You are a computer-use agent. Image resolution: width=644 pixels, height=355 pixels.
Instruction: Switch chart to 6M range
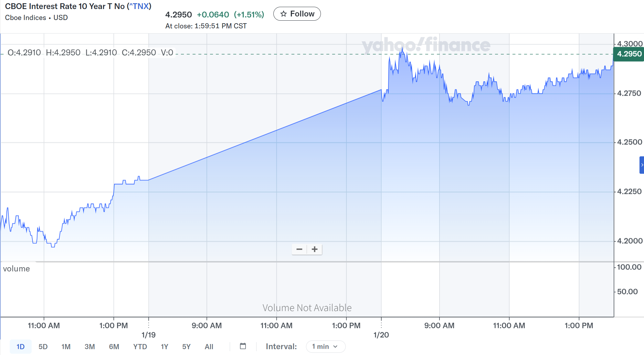[x=114, y=347]
